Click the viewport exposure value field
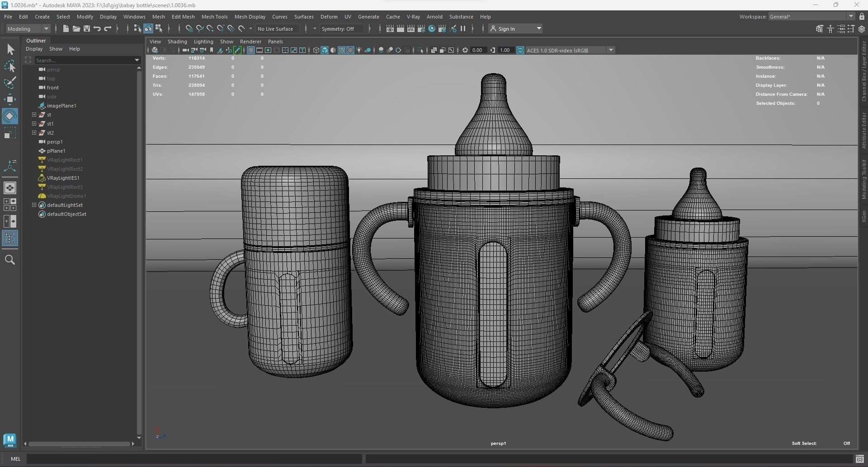868x467 pixels. [478, 50]
